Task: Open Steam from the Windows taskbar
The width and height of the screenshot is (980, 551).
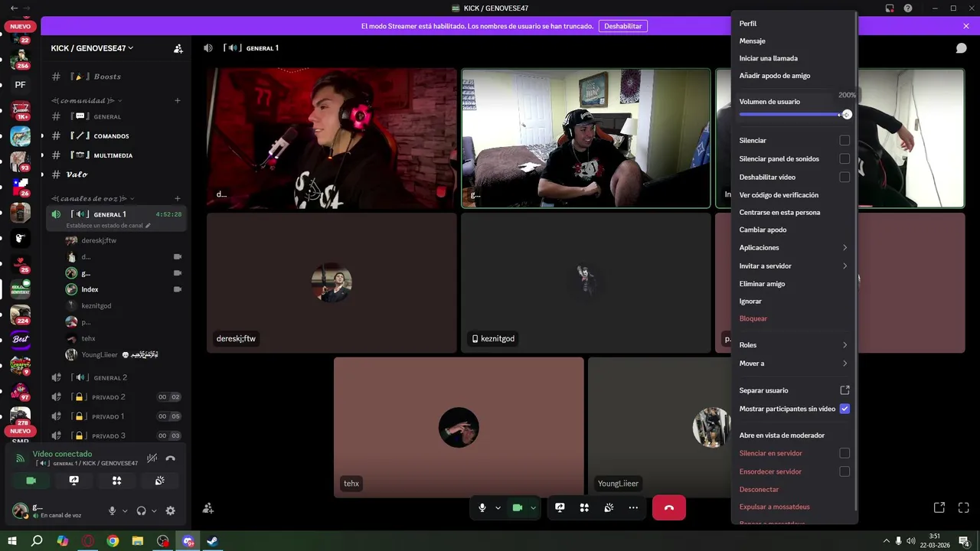Action: 212,541
